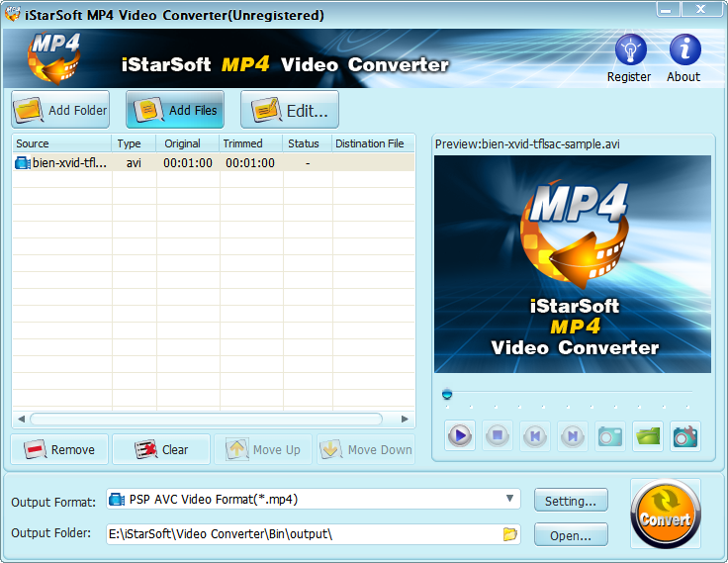Play the preview video
Image resolution: width=728 pixels, height=563 pixels.
coord(460,435)
